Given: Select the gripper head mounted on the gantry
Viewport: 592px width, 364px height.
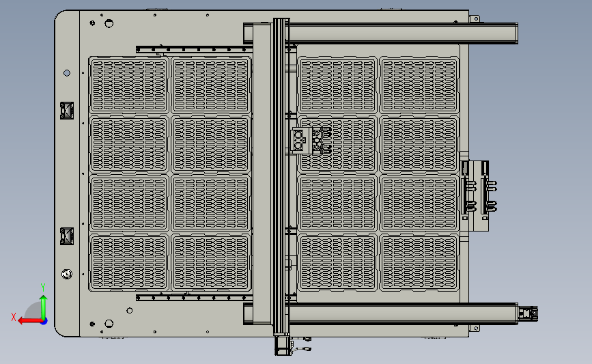Looking at the screenshot, I should coord(311,141).
